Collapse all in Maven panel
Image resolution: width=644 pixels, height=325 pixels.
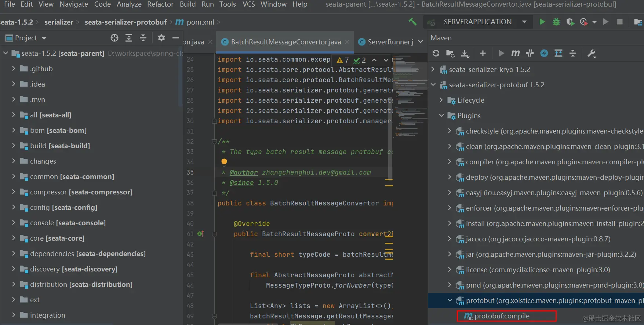pos(573,53)
